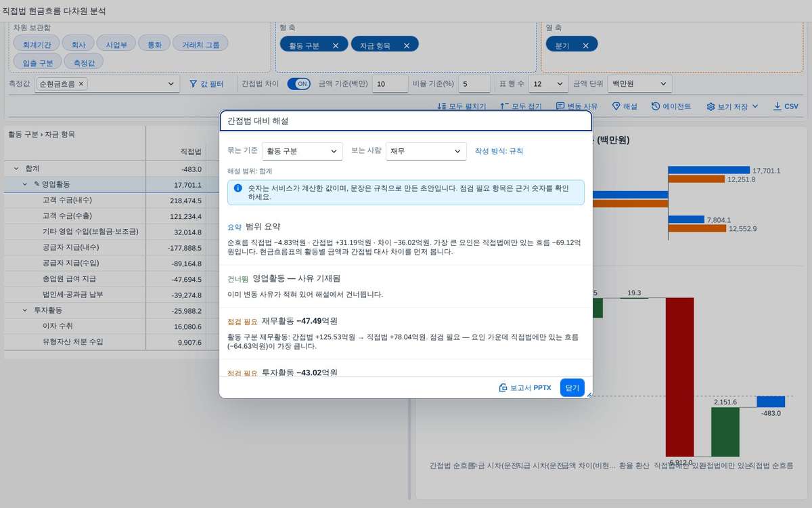Click the 모두 펼치기 expand-all icon
Image resolution: width=812 pixels, height=508 pixels.
click(x=442, y=106)
